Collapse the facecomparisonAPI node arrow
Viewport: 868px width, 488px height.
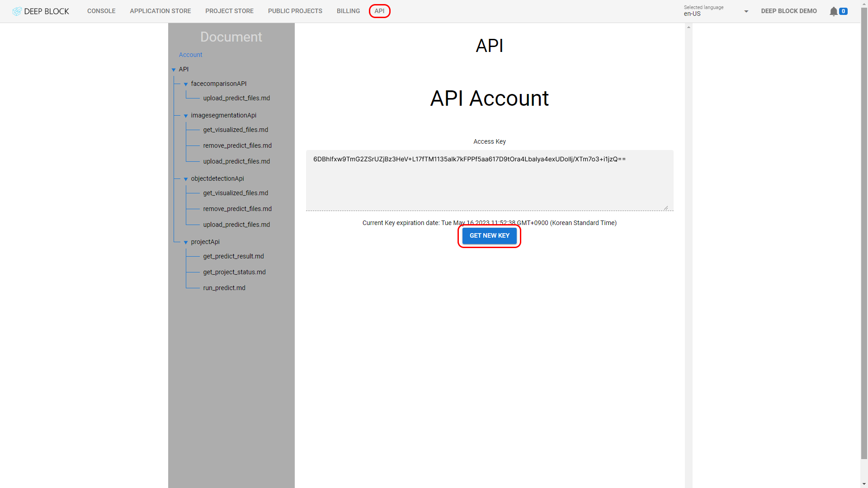(185, 84)
